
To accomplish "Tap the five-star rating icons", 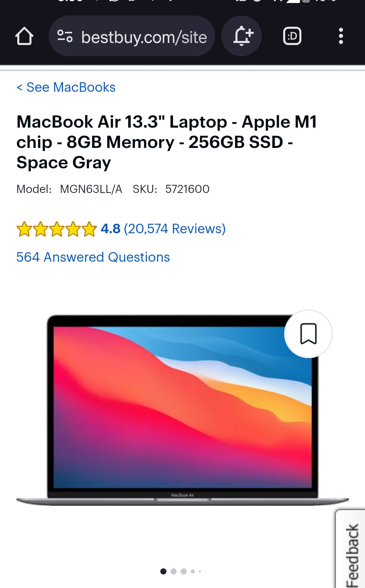I will click(x=56, y=229).
